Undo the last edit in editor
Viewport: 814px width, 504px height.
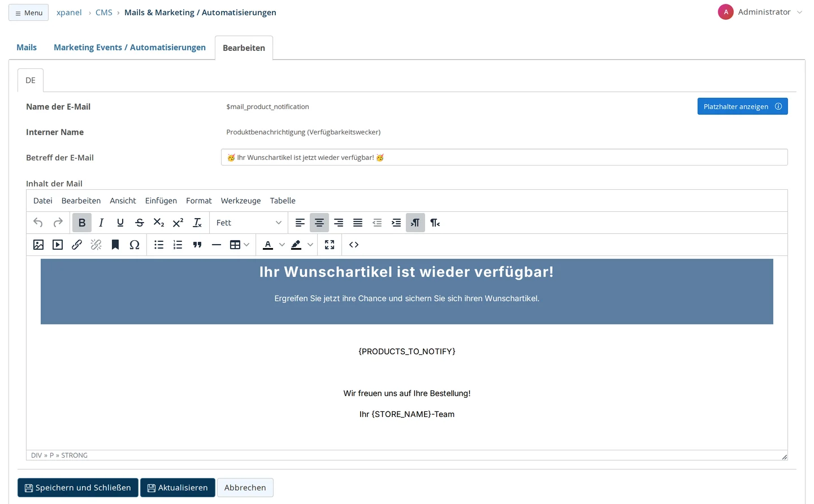point(38,223)
